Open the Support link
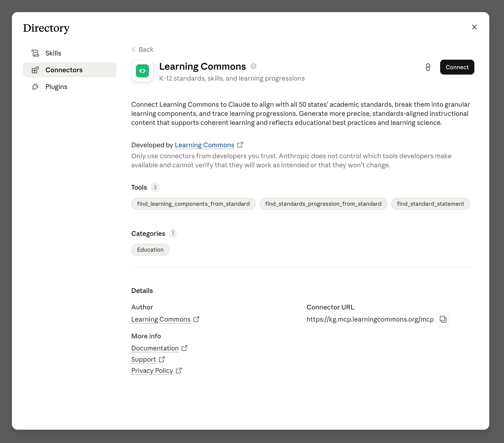This screenshot has width=504, height=443. click(x=144, y=360)
